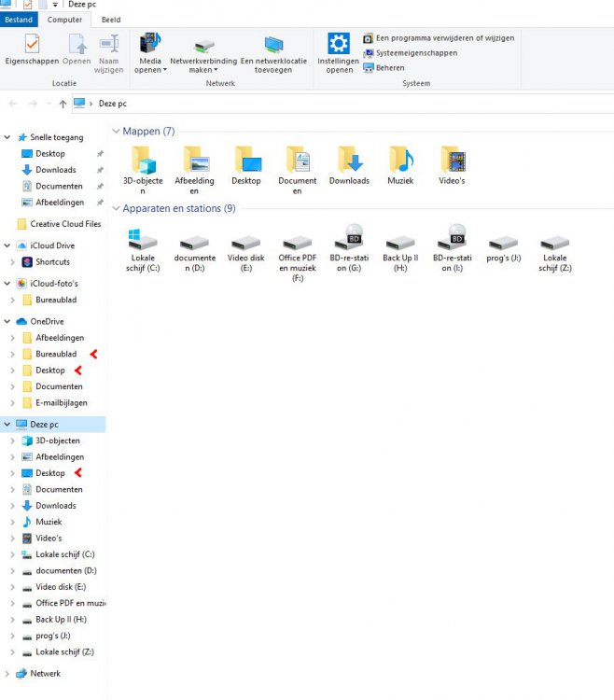The height and width of the screenshot is (700, 614).
Task: Collapse Snelle toegang tree node
Action: point(7,137)
